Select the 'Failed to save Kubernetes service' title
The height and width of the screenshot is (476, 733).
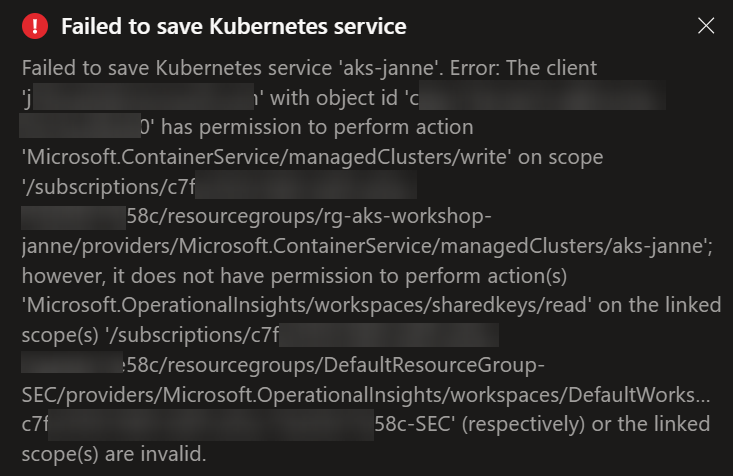[x=234, y=26]
